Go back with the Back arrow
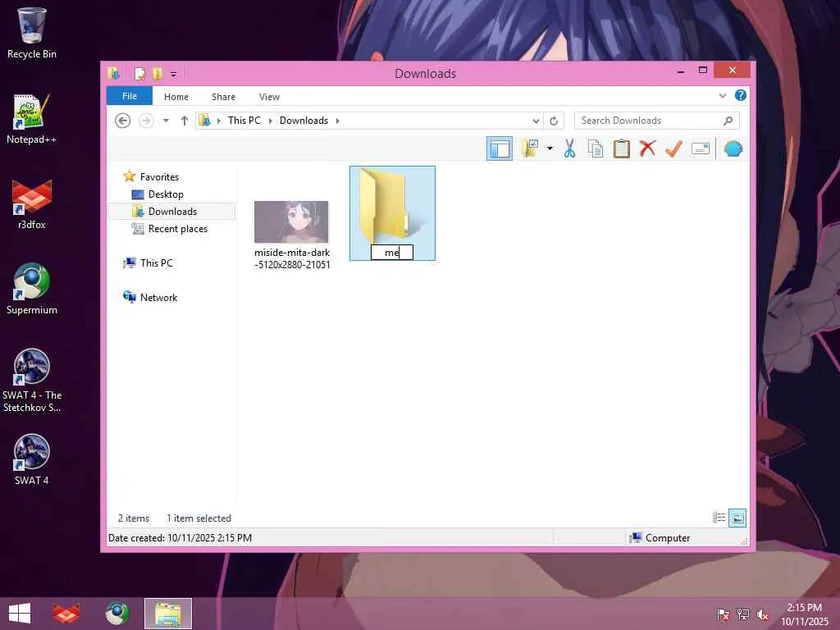Image resolution: width=840 pixels, height=630 pixels. click(123, 121)
